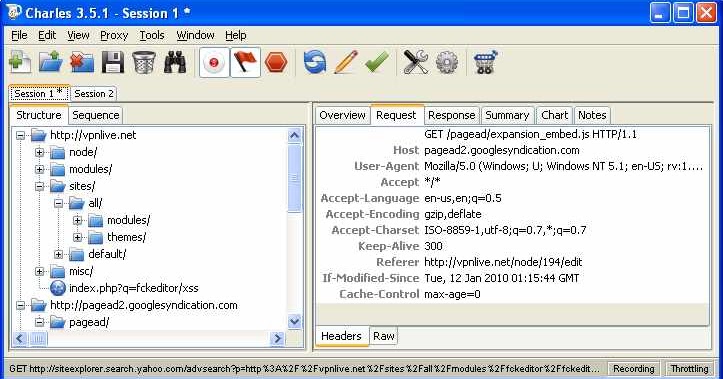The width and height of the screenshot is (723, 379).
Task: Open Find using the binoculars icon
Action: [x=175, y=62]
